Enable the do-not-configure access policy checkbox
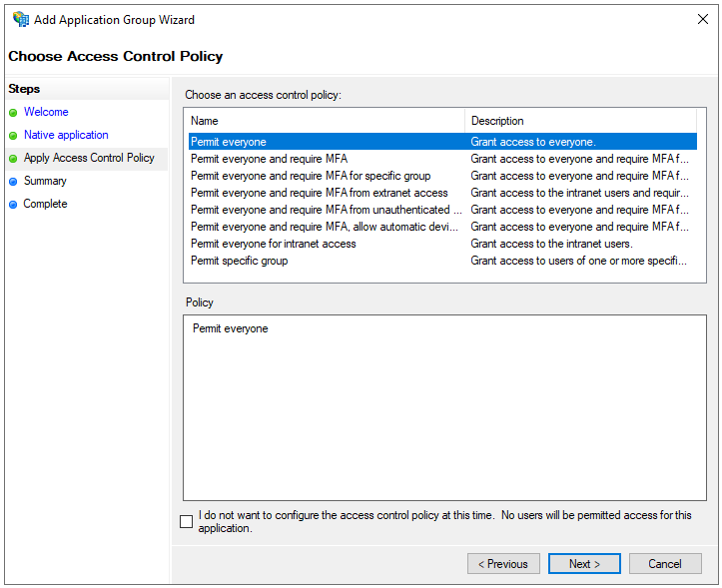This screenshot has height=588, width=722. click(x=187, y=521)
